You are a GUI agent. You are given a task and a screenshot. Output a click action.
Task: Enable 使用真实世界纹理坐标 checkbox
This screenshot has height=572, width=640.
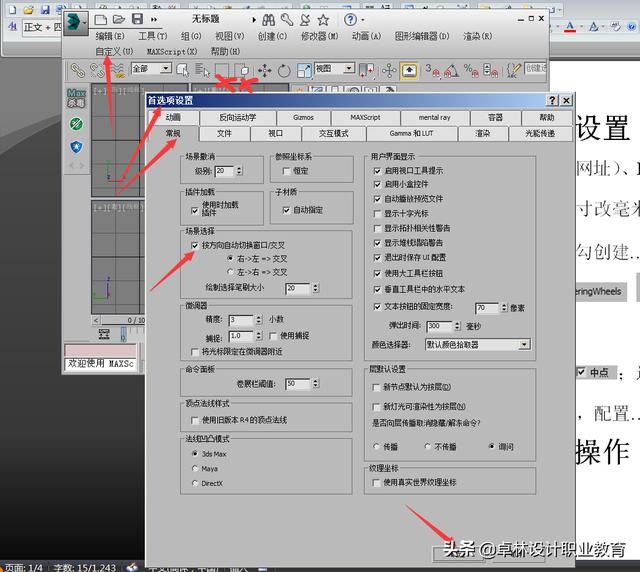coord(376,483)
